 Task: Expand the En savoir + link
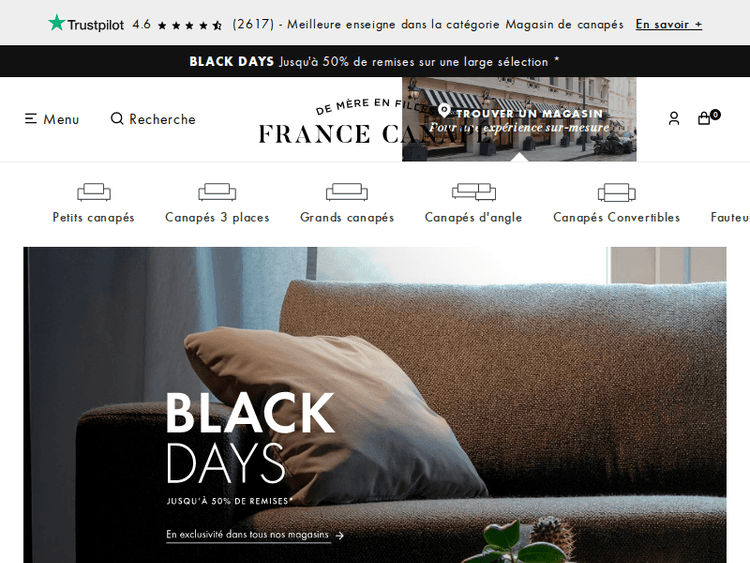pos(669,24)
